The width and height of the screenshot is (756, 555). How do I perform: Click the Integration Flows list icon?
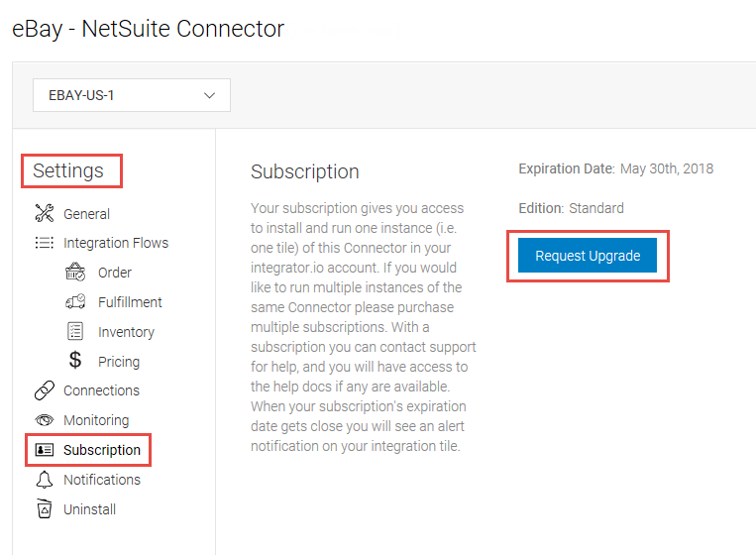click(x=44, y=243)
